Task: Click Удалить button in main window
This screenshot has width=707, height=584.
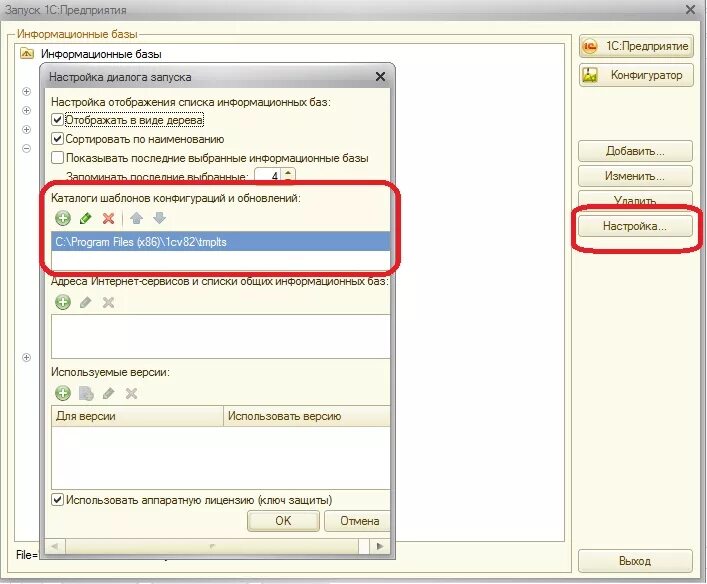Action: (x=635, y=199)
